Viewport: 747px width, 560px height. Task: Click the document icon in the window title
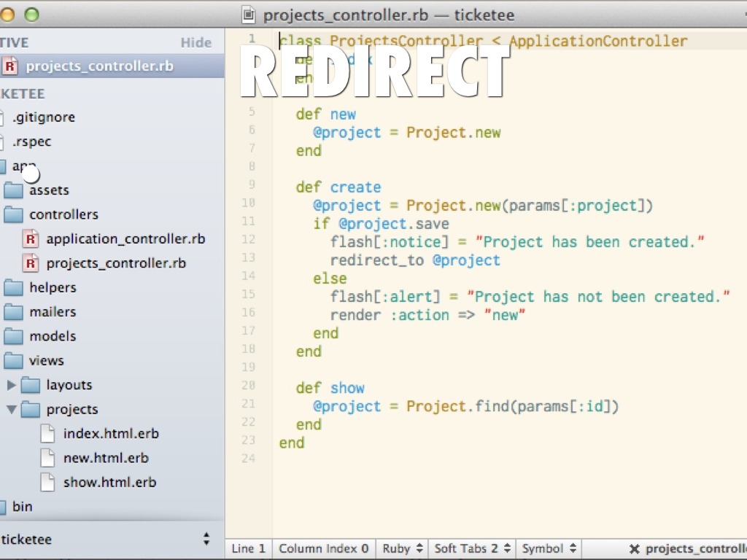coord(249,15)
